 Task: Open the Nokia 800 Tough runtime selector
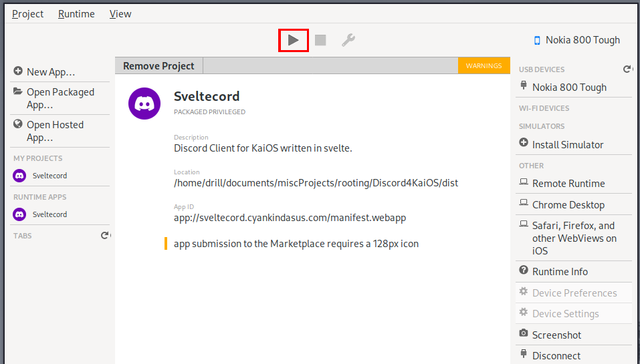click(577, 40)
